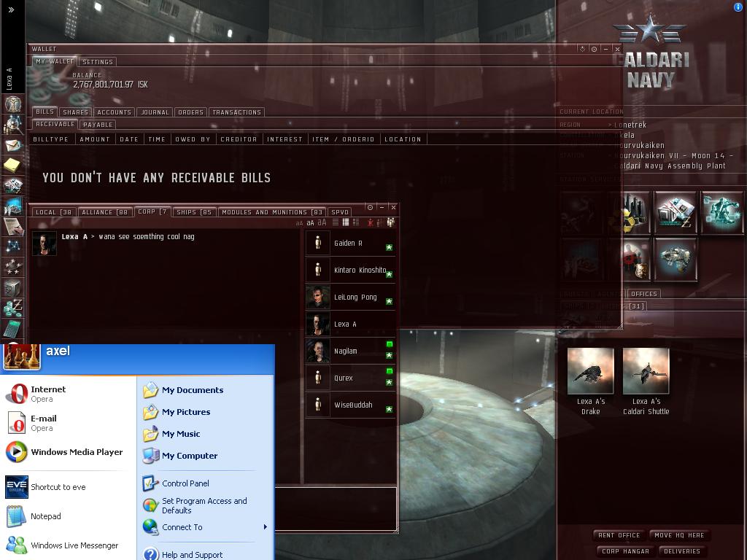Select member LeiLong Pong in corp list

350,297
